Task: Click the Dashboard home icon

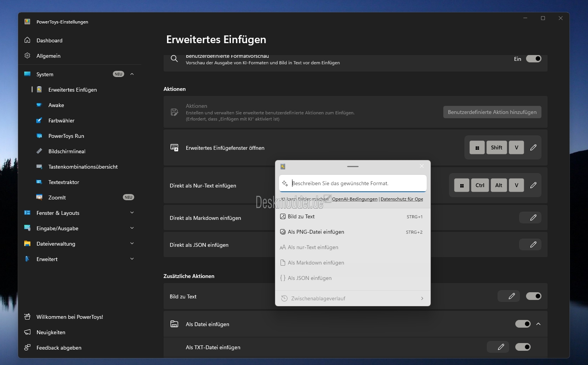Action: click(27, 40)
